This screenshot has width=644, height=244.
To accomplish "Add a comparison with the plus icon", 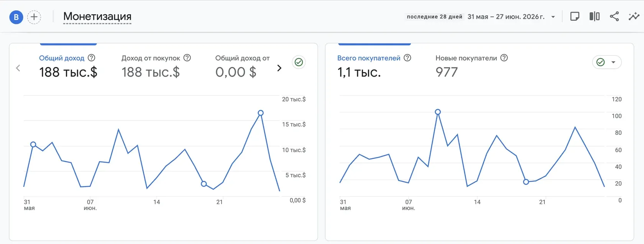I will (x=34, y=17).
